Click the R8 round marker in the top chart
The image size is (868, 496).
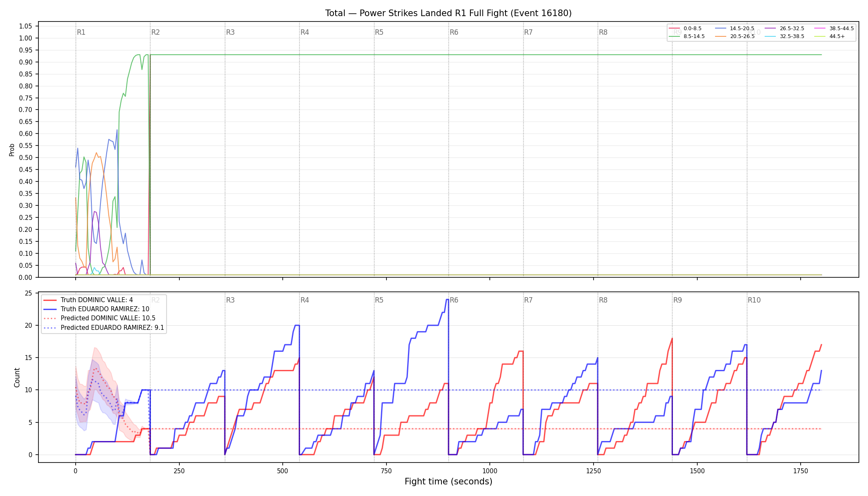click(603, 32)
